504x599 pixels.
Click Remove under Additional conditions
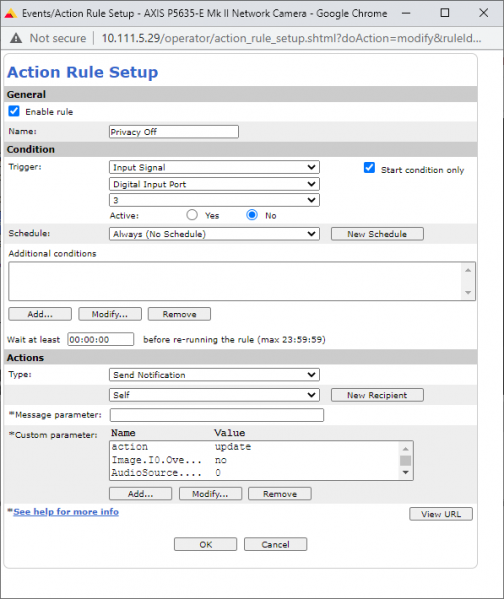[x=179, y=314]
